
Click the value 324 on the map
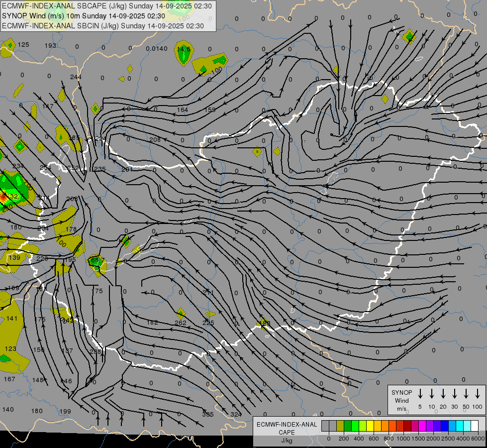(x=236, y=415)
